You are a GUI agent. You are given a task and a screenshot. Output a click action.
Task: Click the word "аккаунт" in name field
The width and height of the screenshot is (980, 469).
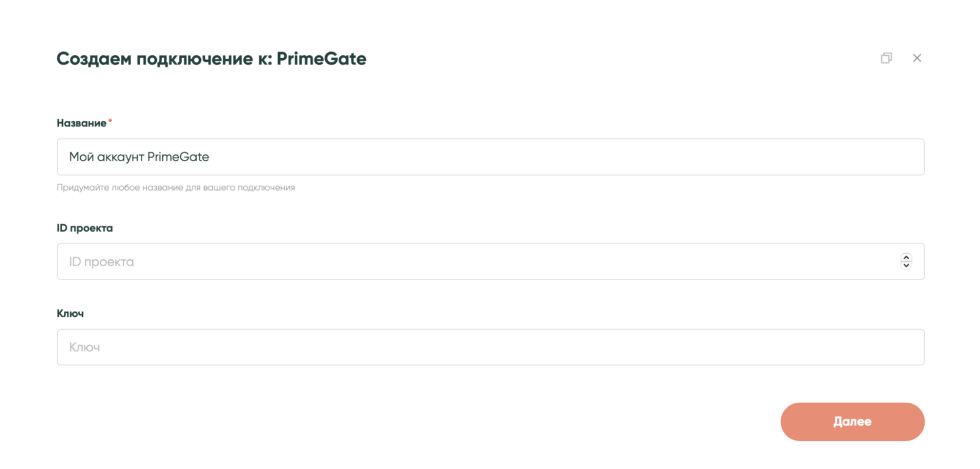pos(121,157)
